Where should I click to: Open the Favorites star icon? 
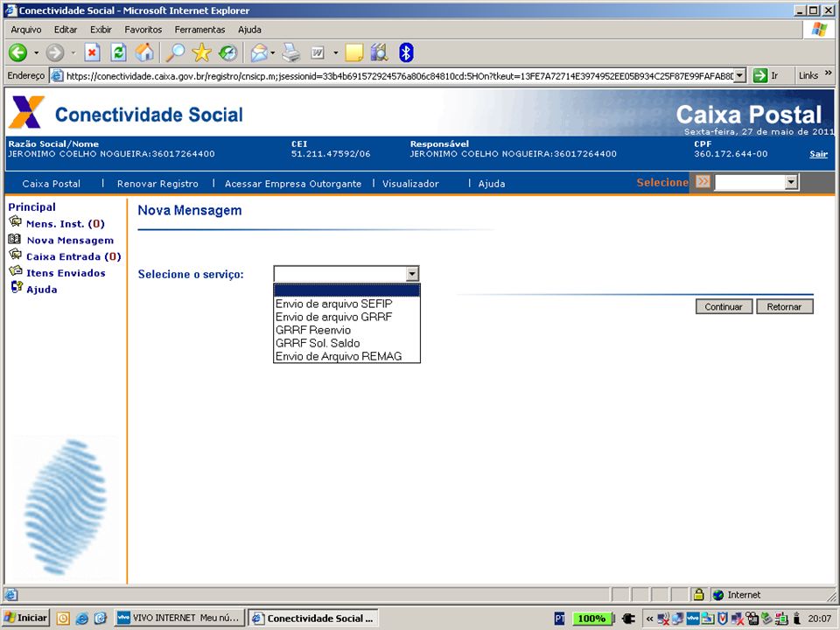coord(202,52)
